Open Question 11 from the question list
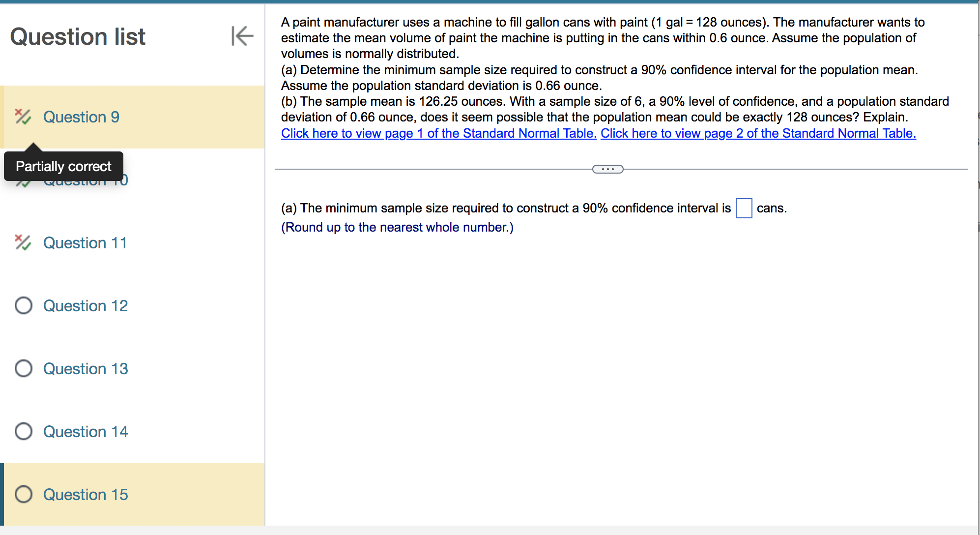Screen dimensions: 980x535 click(85, 242)
